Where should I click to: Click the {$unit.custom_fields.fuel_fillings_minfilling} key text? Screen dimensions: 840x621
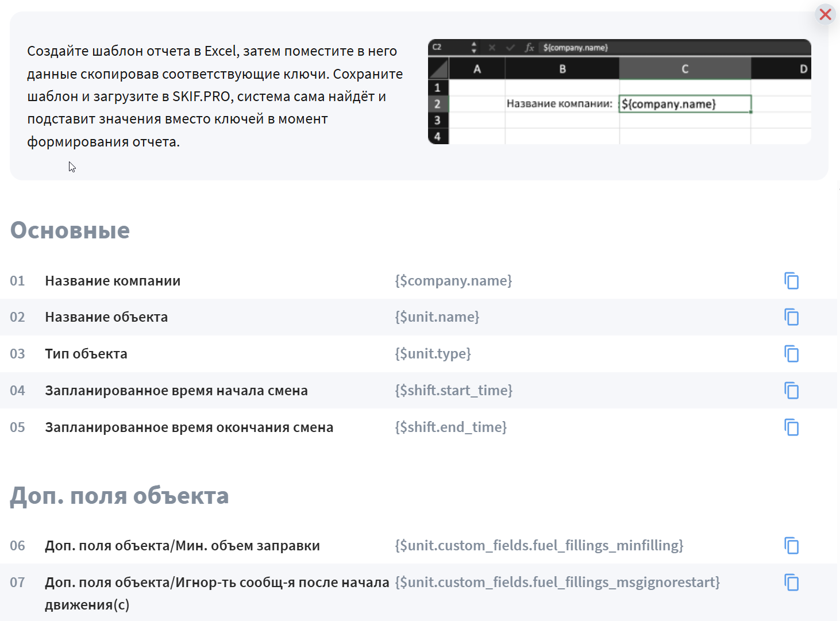(x=539, y=546)
